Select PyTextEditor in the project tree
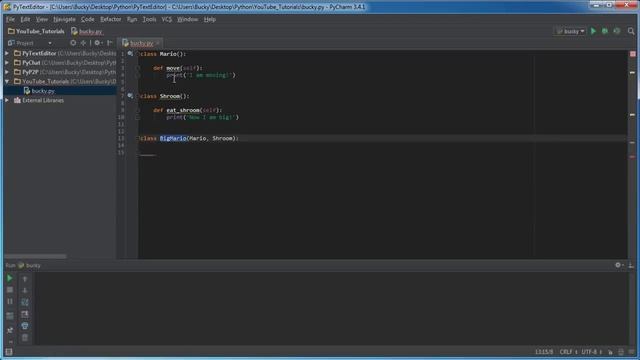 click(x=39, y=53)
